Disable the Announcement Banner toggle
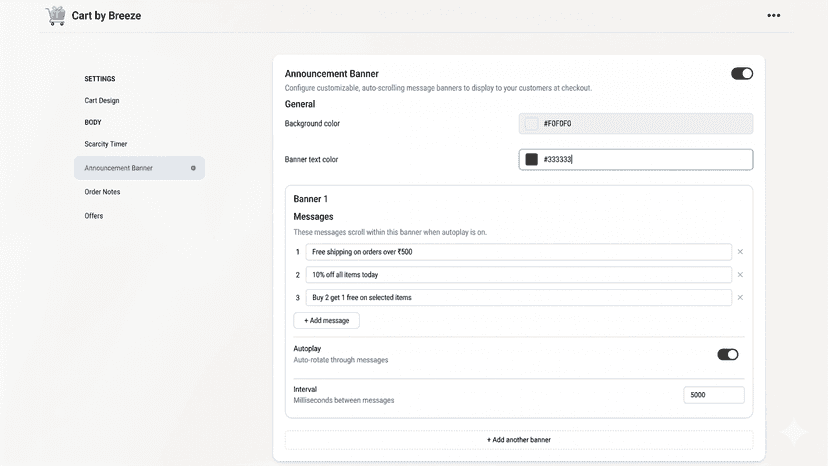The image size is (828, 466). 742,73
